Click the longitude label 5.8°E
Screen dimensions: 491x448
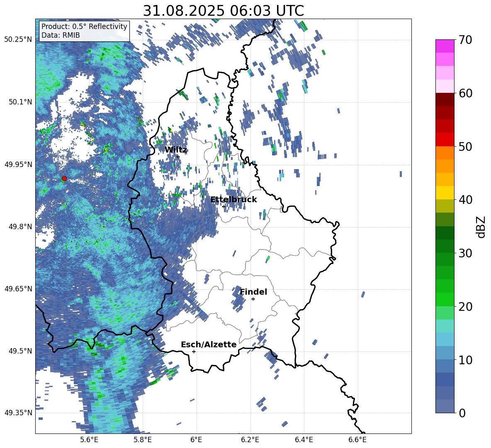point(143,440)
